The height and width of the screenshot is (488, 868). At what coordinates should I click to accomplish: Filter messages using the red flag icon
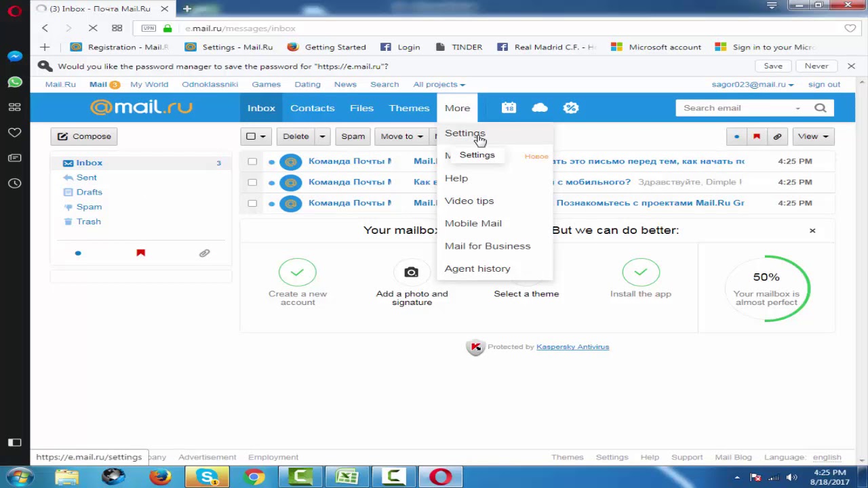click(756, 136)
